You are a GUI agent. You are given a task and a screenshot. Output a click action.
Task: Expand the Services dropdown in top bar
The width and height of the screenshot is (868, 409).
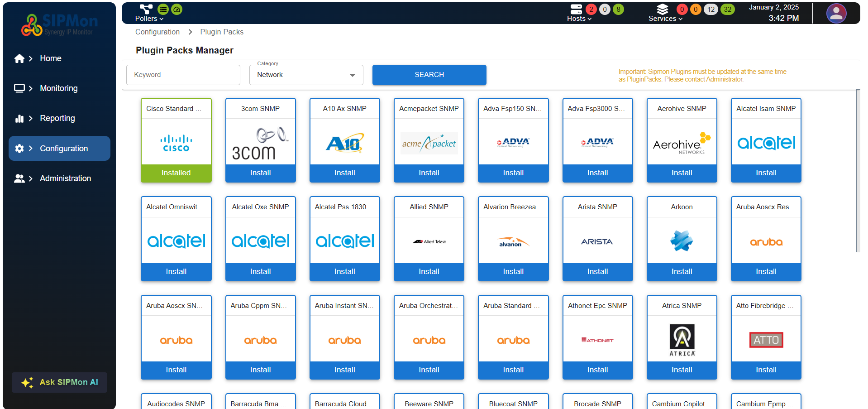665,19
